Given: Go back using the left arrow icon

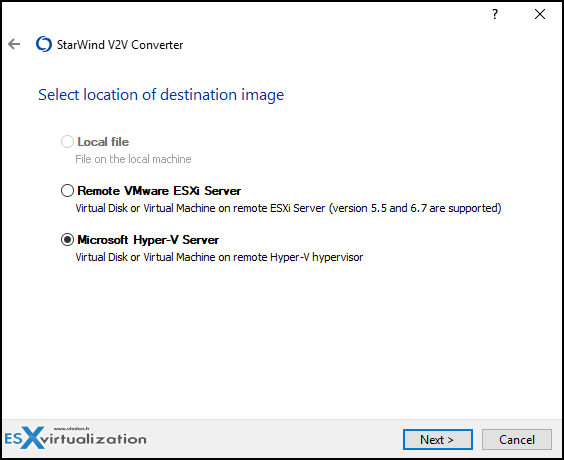Looking at the screenshot, I should (x=14, y=44).
